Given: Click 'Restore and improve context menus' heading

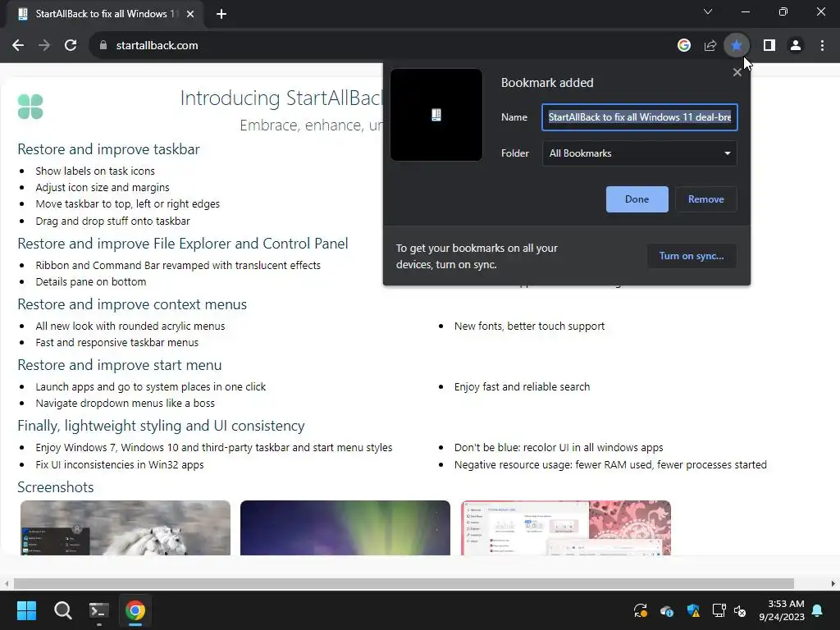Looking at the screenshot, I should pos(132,304).
